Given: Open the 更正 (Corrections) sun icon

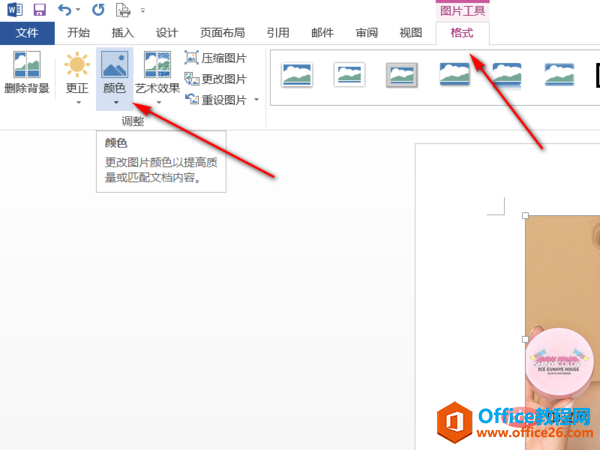Looking at the screenshot, I should click(x=77, y=64).
